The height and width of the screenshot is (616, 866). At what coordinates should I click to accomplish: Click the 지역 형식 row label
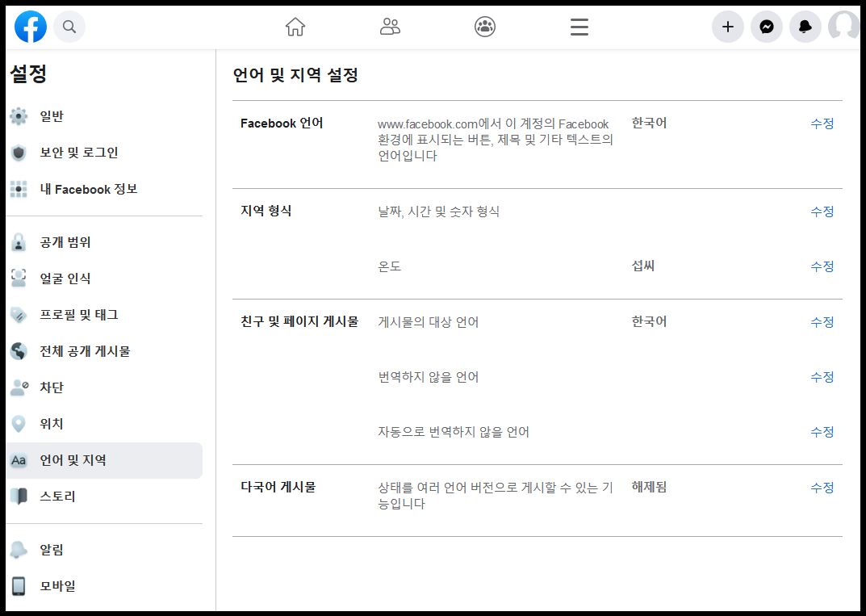266,211
